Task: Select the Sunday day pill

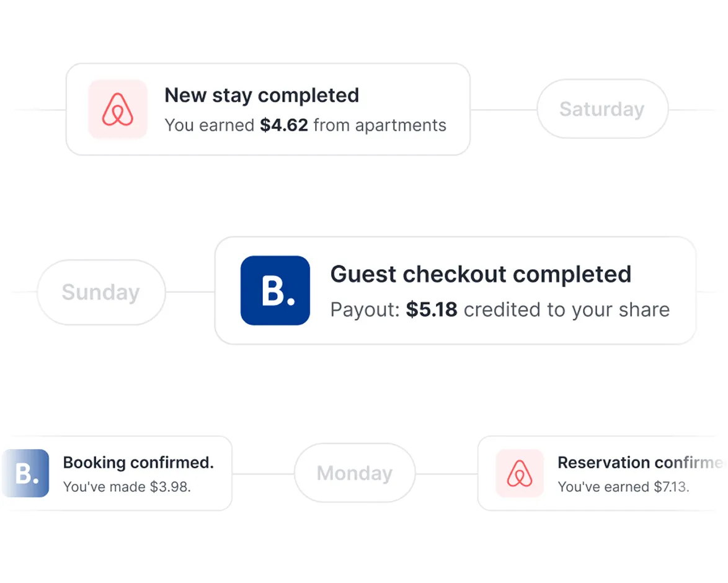Action: click(x=101, y=292)
